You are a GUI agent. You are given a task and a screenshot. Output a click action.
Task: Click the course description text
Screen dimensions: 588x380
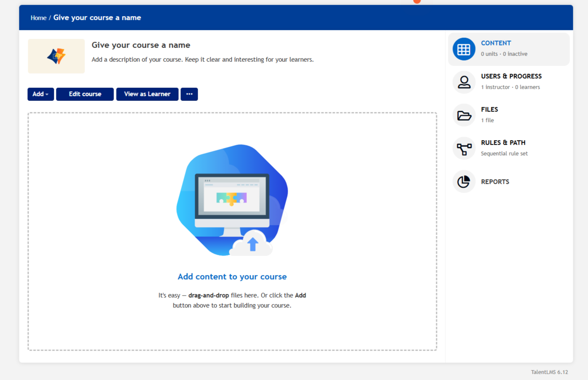click(x=202, y=60)
